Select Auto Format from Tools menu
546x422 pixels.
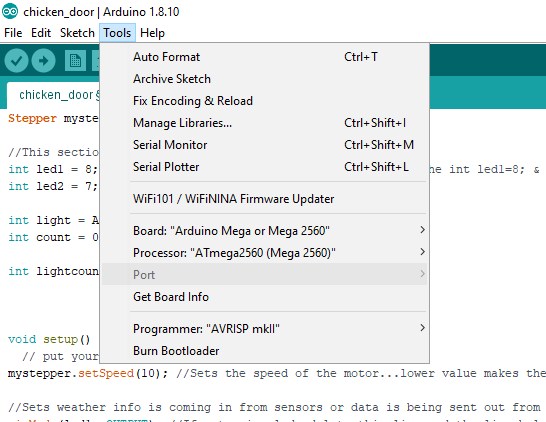[264, 57]
